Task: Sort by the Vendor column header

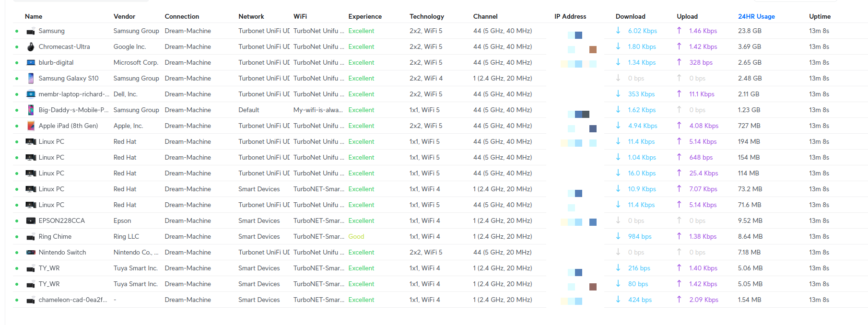Action: click(124, 16)
